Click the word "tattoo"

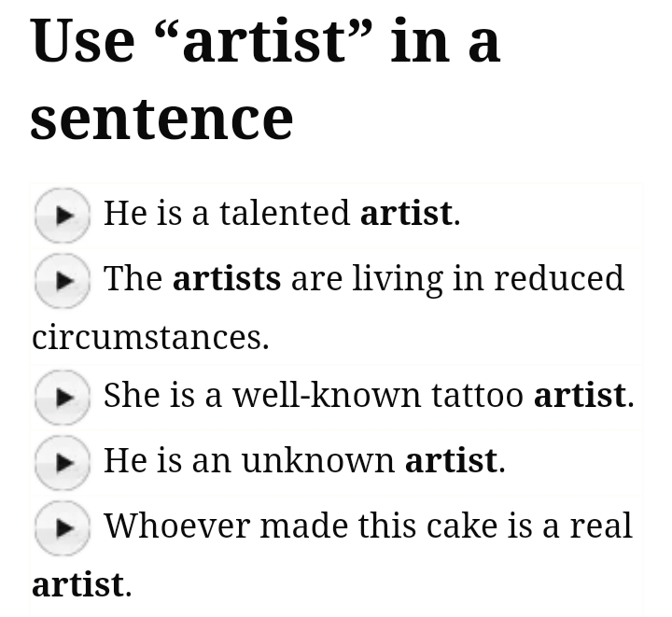pos(477,396)
